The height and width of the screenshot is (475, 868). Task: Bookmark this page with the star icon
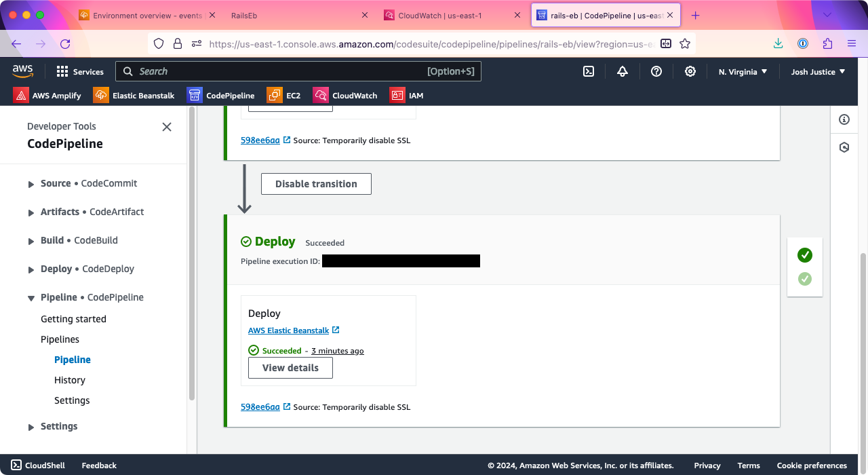pos(685,43)
